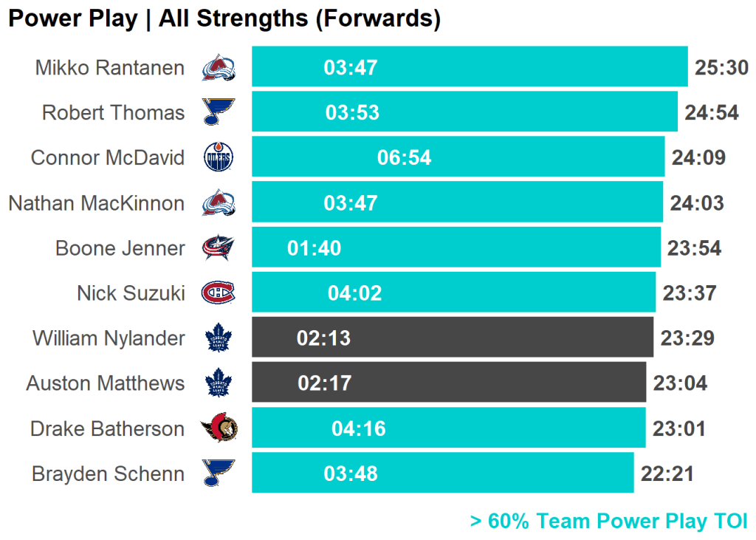
Task: Click the 60% Team Power Play TOI legend
Action: coord(608,521)
